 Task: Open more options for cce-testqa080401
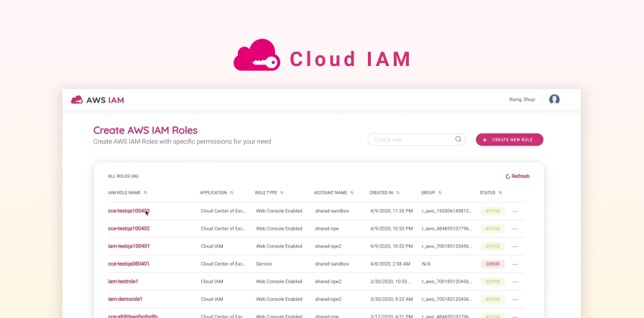[x=515, y=264]
